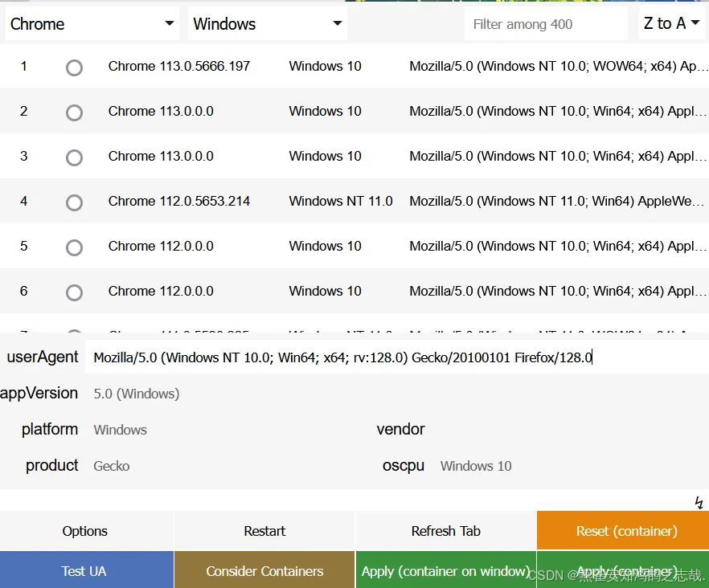709x588 pixels.
Task: Select radio button in row 6
Action: (x=74, y=292)
